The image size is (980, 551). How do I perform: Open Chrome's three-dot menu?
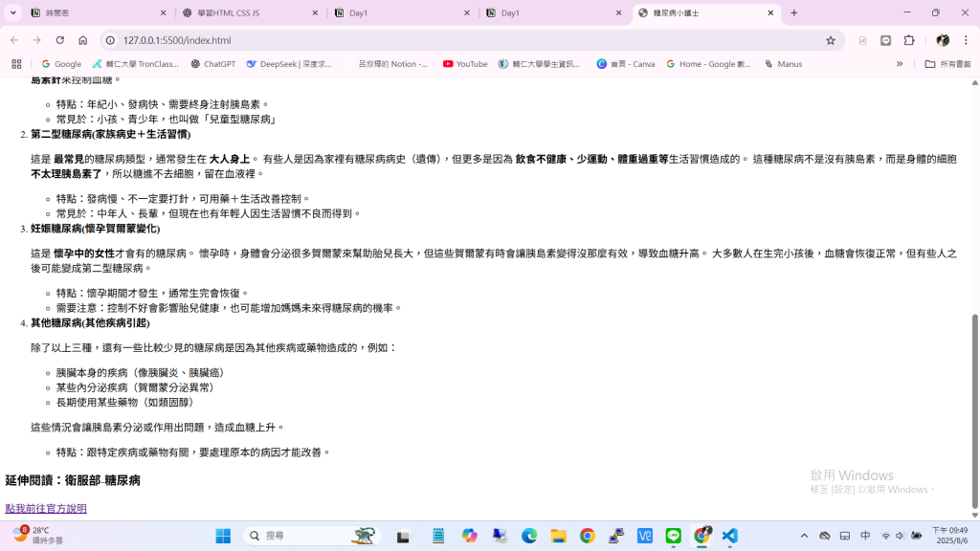[x=966, y=40]
